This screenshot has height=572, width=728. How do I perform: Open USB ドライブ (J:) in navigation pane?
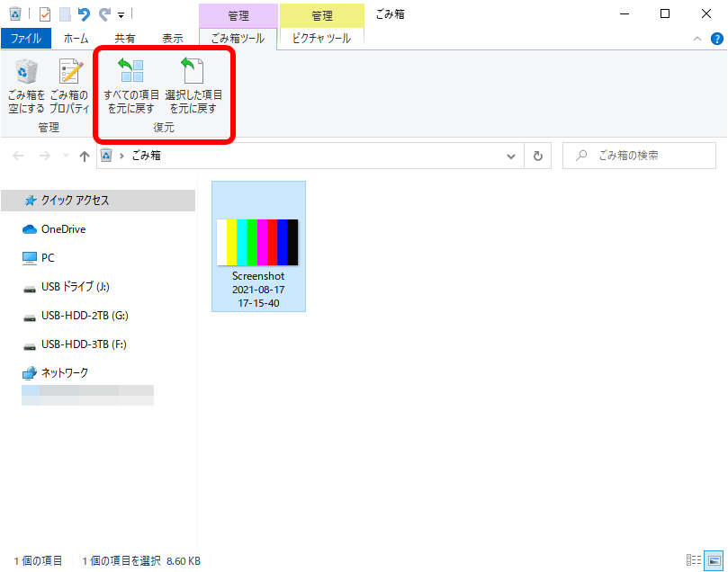point(66,287)
